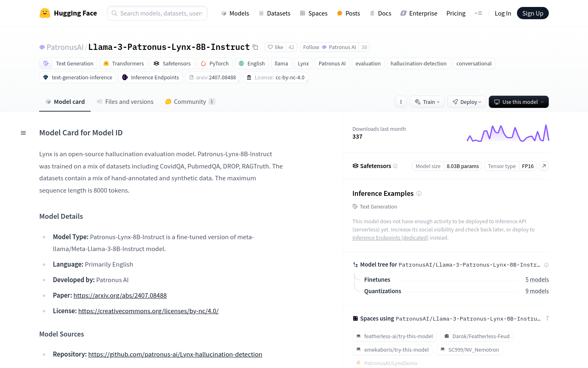Screen dimensions: 588x368
Task: Open the Enterprise page
Action: (x=419, y=13)
